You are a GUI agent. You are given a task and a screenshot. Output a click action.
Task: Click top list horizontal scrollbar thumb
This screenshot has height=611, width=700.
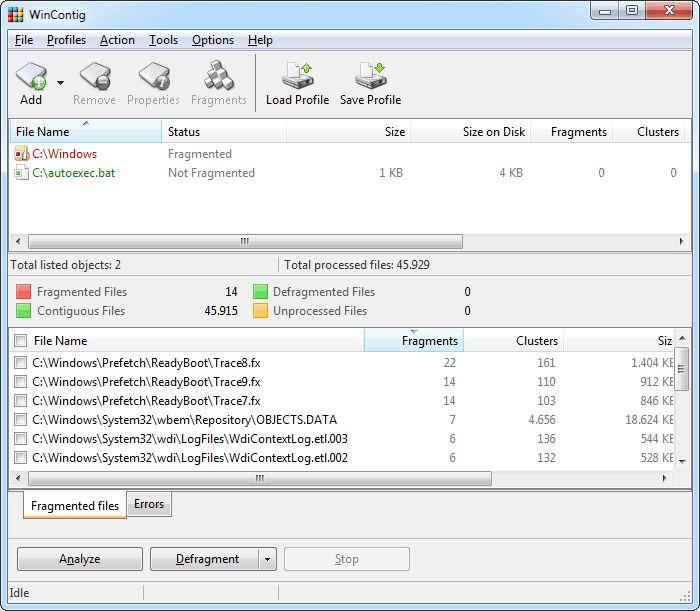click(x=246, y=241)
